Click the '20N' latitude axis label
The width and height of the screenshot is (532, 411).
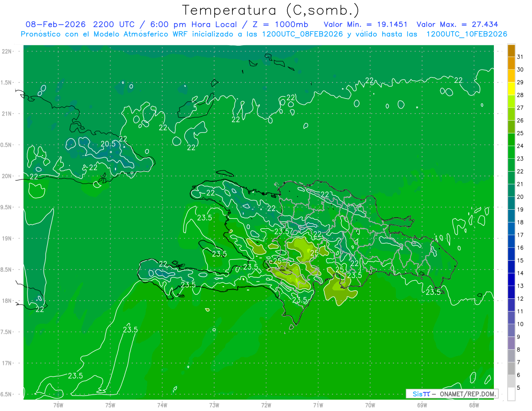coord(8,176)
